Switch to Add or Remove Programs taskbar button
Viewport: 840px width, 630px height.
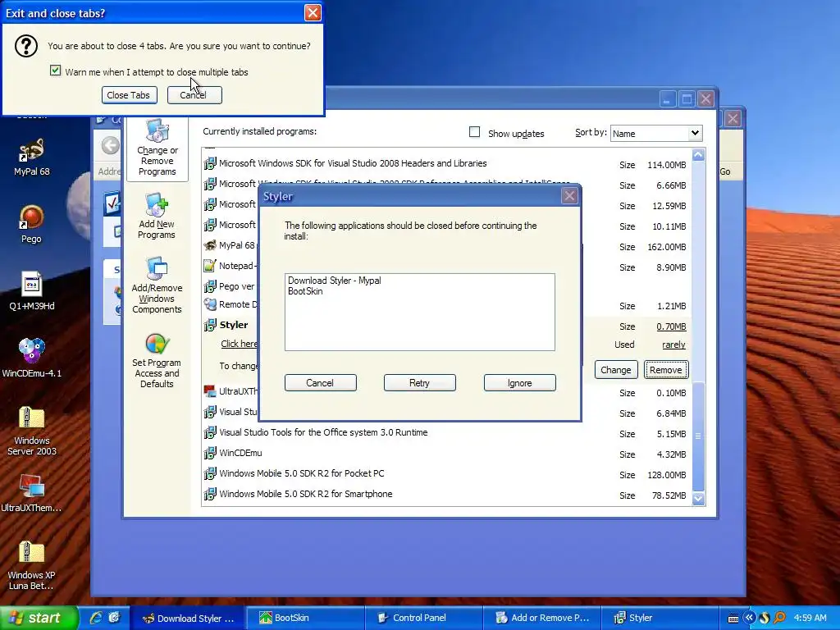tap(541, 618)
